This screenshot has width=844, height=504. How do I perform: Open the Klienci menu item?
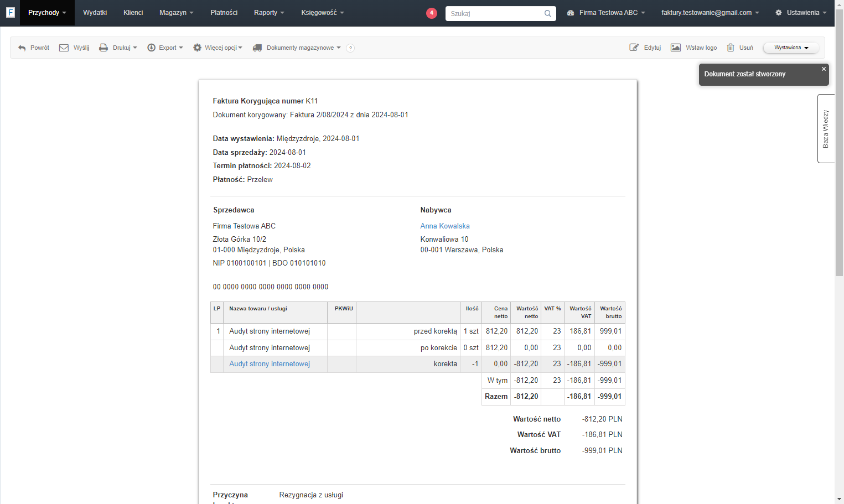point(133,13)
